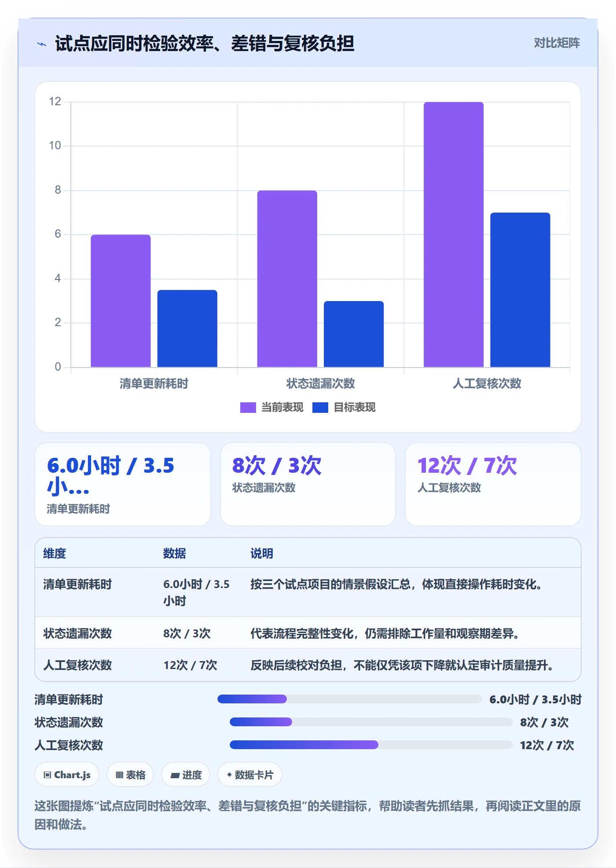Select the 人工复核次数 cell in the table
616x868 pixels.
[77, 665]
